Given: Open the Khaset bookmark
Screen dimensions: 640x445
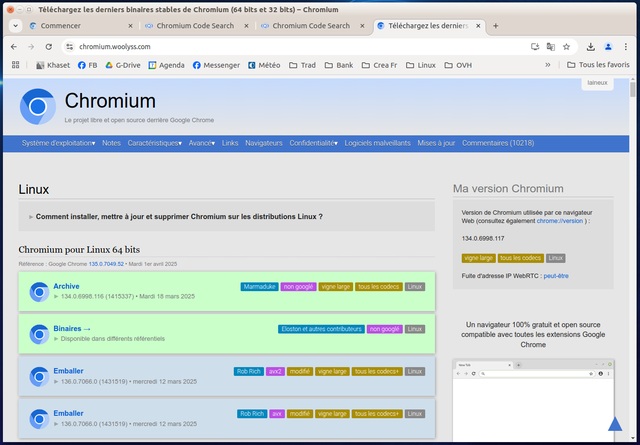Looking at the screenshot, I should tap(53, 65).
